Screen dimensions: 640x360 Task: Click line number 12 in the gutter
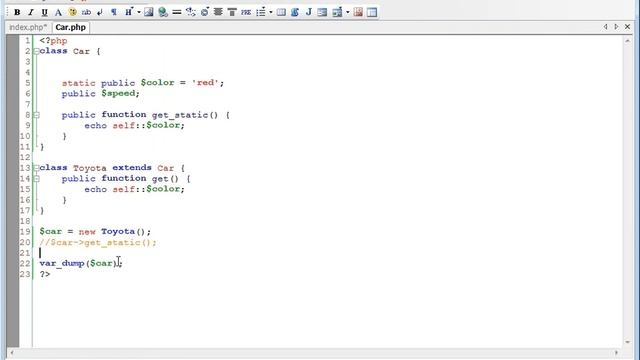(x=25, y=157)
